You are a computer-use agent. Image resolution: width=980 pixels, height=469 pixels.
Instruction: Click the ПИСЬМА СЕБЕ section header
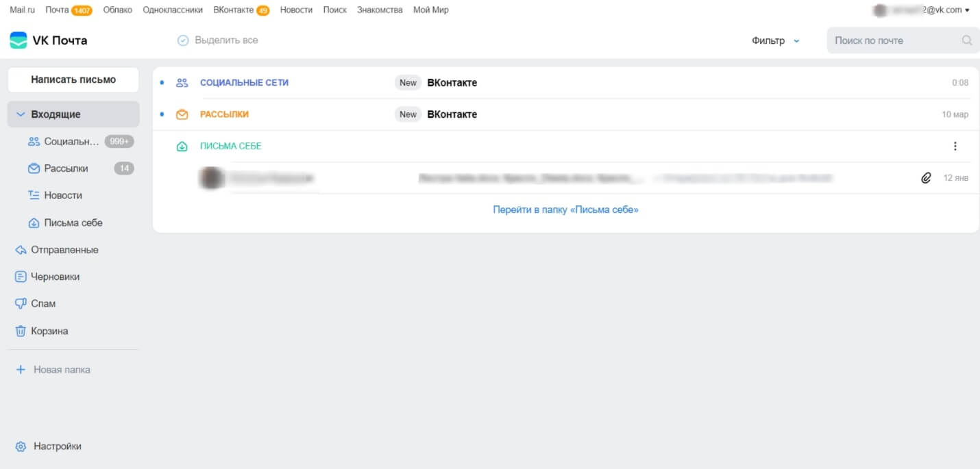230,146
